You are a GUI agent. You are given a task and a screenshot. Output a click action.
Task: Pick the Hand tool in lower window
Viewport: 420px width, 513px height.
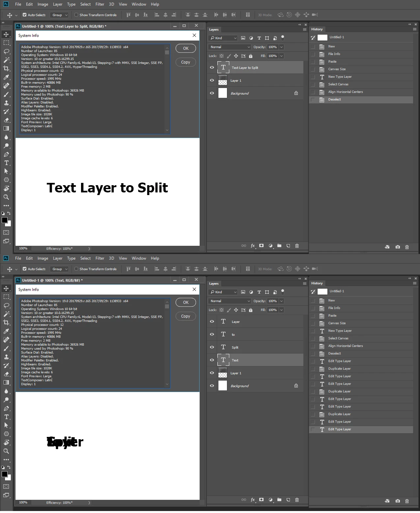tap(6, 442)
